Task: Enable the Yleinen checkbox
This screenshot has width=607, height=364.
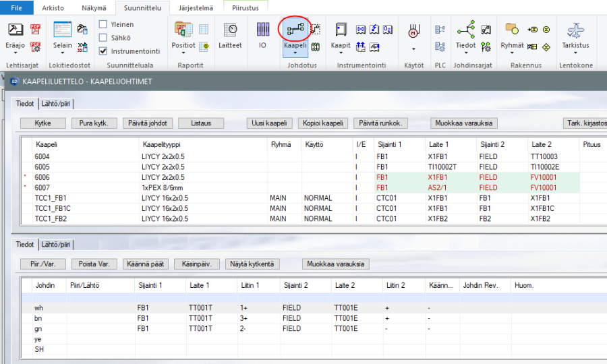Action: [x=103, y=24]
